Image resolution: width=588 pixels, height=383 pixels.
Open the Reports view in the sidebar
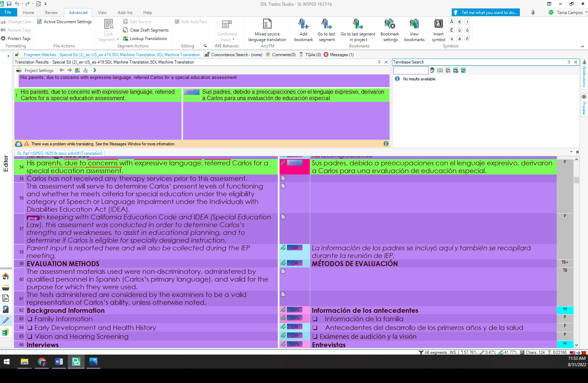[6, 309]
